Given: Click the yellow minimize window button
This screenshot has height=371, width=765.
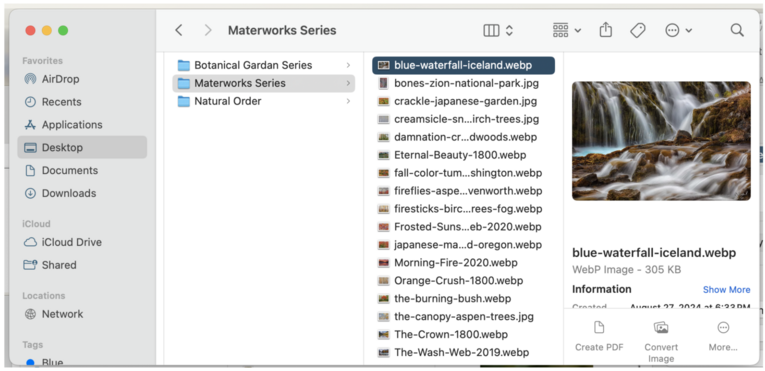Looking at the screenshot, I should coord(47,30).
